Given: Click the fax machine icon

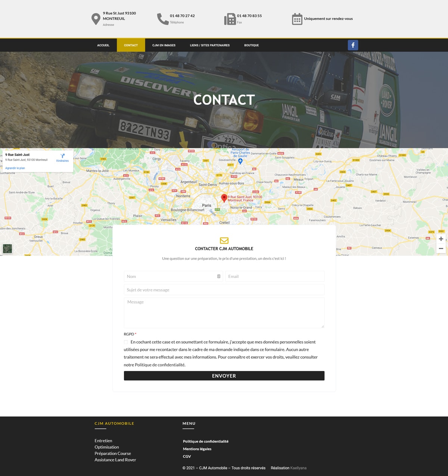Looking at the screenshot, I should coord(230,19).
